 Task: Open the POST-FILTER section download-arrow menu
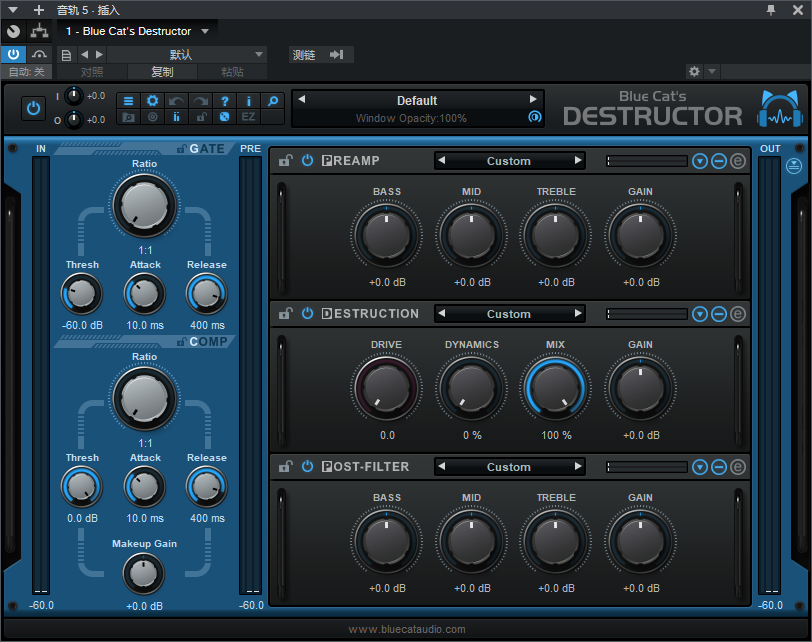[700, 467]
